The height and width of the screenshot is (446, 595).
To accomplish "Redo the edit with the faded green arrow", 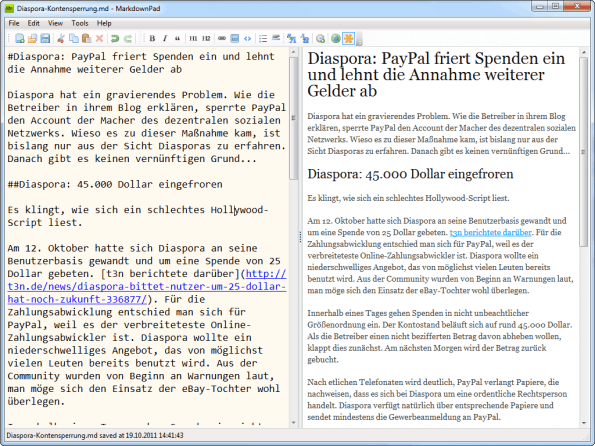I will 128,38.
